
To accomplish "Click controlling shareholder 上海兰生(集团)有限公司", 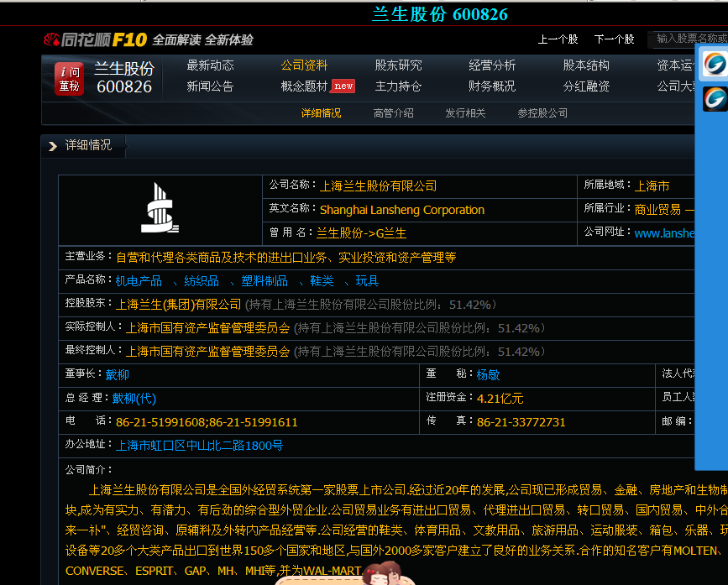I will pos(178,305).
